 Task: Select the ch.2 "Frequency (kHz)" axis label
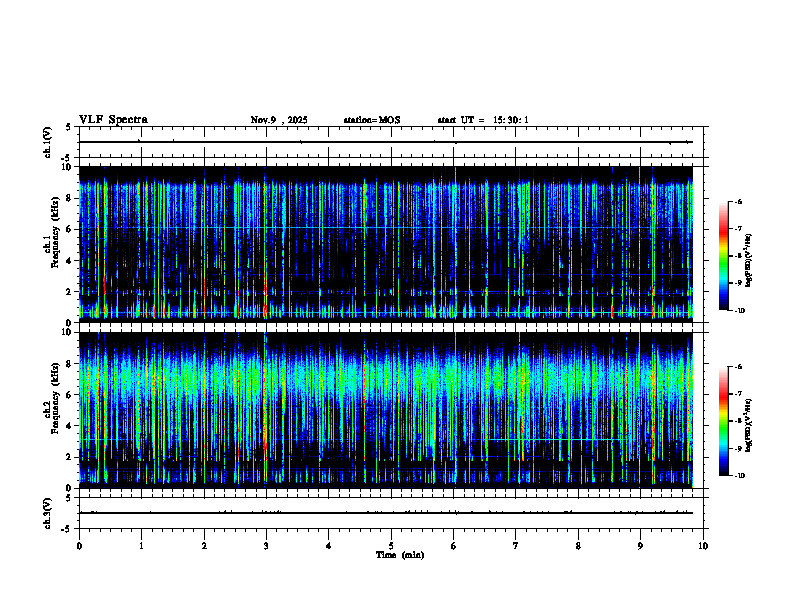[55, 398]
